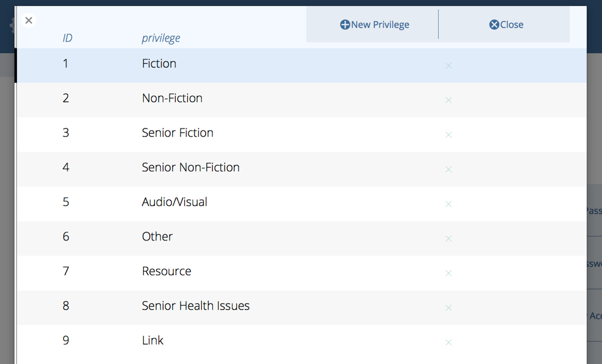This screenshot has width=602, height=364.
Task: Remove the Other privilege row
Action: tap(448, 239)
